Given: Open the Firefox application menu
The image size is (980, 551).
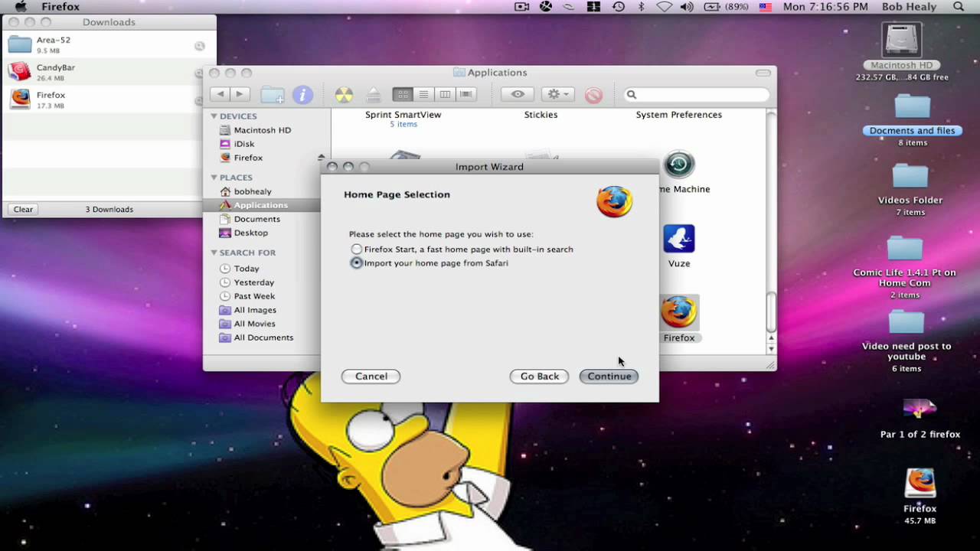Looking at the screenshot, I should tap(60, 7).
